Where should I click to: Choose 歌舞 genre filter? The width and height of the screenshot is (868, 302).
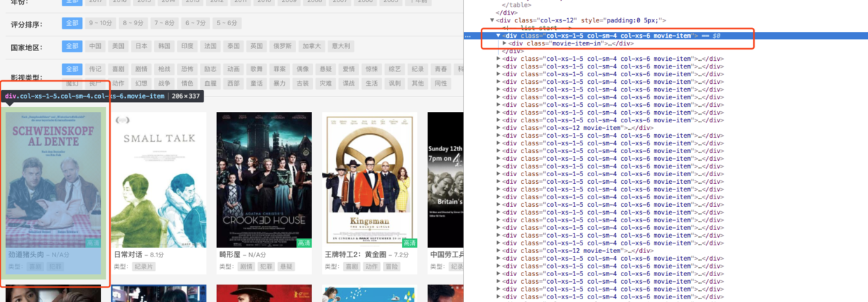[256, 69]
